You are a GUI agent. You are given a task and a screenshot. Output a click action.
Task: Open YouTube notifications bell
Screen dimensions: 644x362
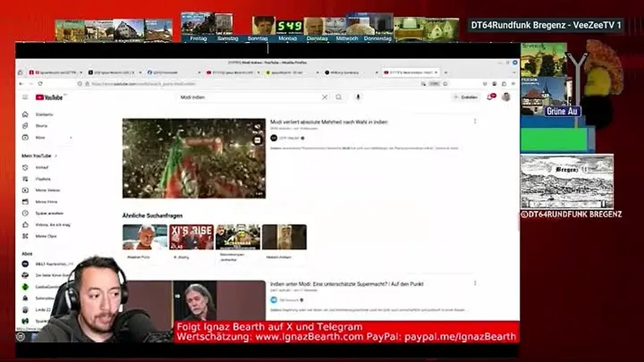(490, 97)
